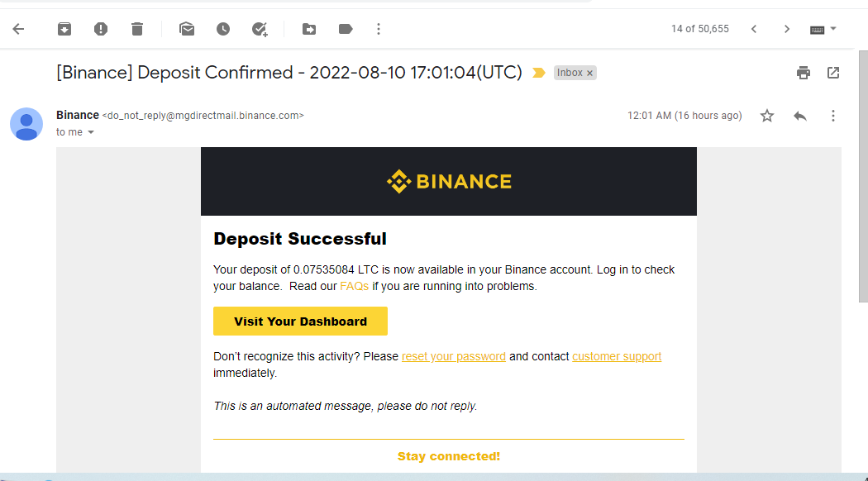
Task: Archive this Binance email
Action: point(64,29)
